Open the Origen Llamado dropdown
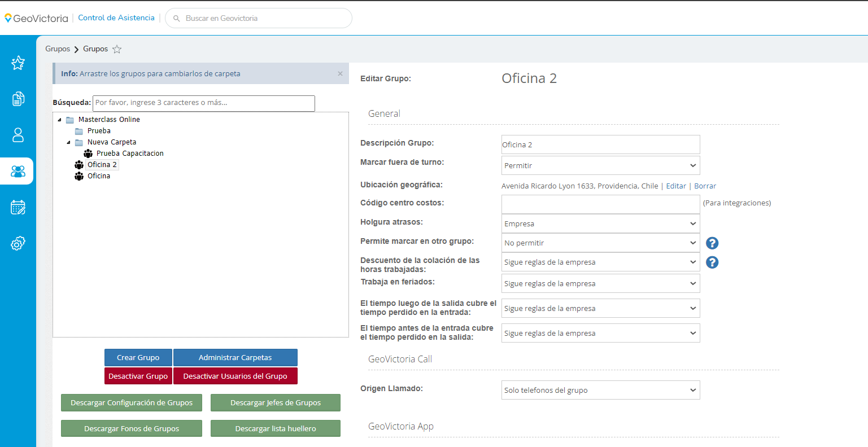This screenshot has width=868, height=447. (600, 391)
